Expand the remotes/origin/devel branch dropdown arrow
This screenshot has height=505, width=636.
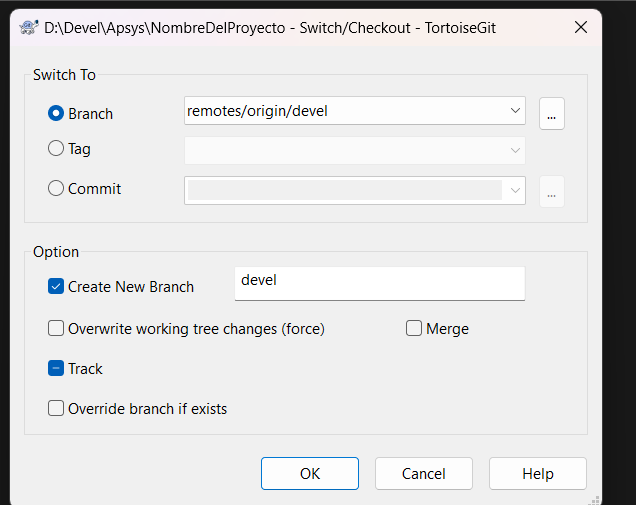(x=515, y=111)
